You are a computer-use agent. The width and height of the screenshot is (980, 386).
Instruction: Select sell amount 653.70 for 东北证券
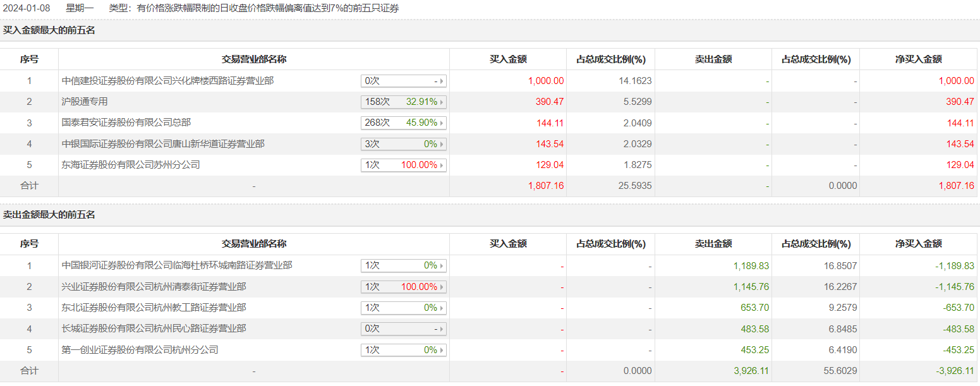(755, 308)
